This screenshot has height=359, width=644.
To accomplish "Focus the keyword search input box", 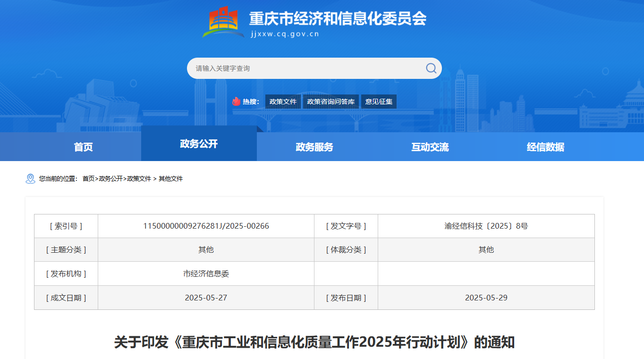I will click(x=302, y=68).
